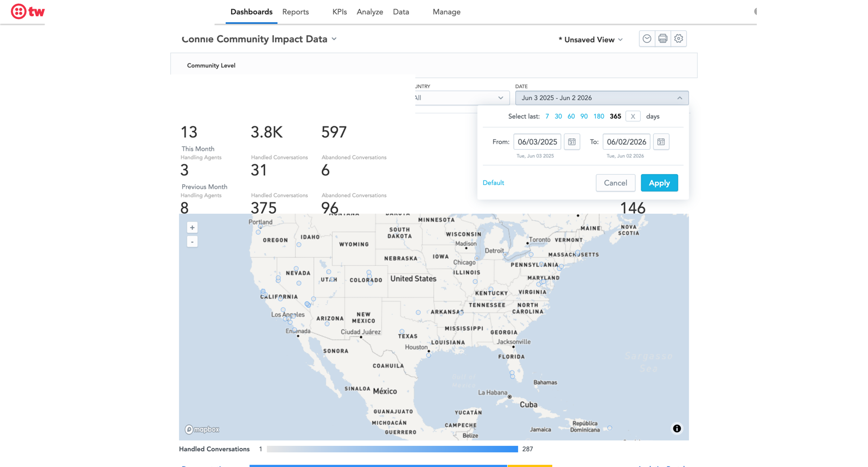Image resolution: width=868 pixels, height=467 pixels.
Task: Zoom out on the map
Action: pyautogui.click(x=192, y=241)
